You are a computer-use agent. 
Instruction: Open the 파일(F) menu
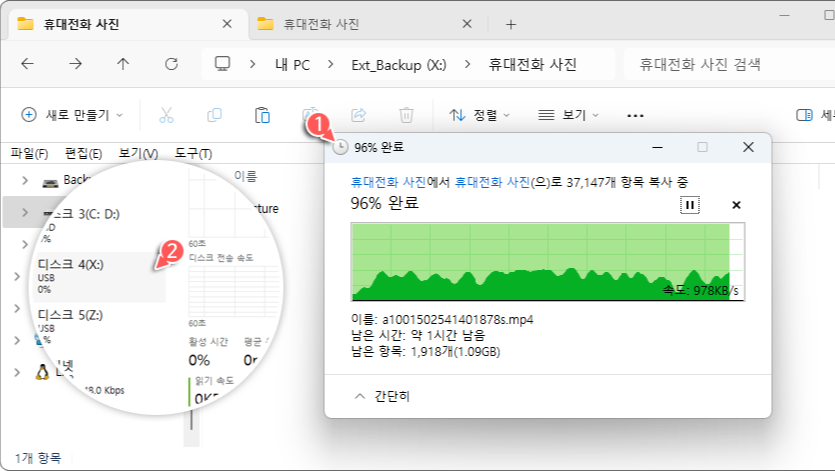click(x=29, y=154)
